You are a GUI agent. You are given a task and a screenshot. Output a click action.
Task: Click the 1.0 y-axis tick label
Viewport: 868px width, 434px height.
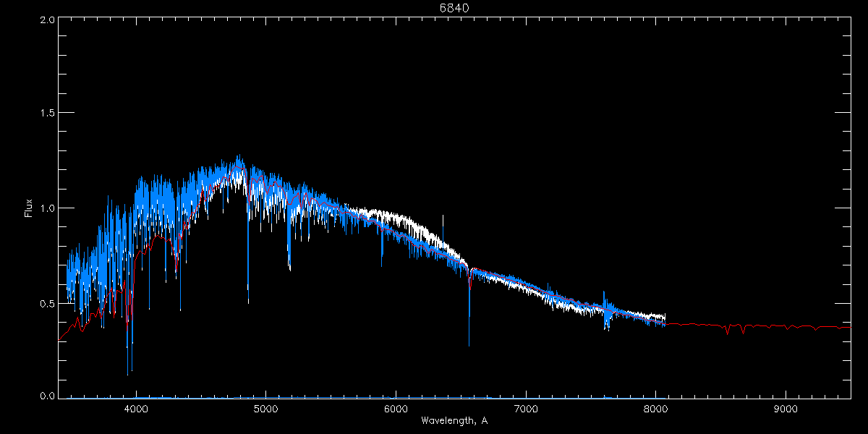coord(45,208)
